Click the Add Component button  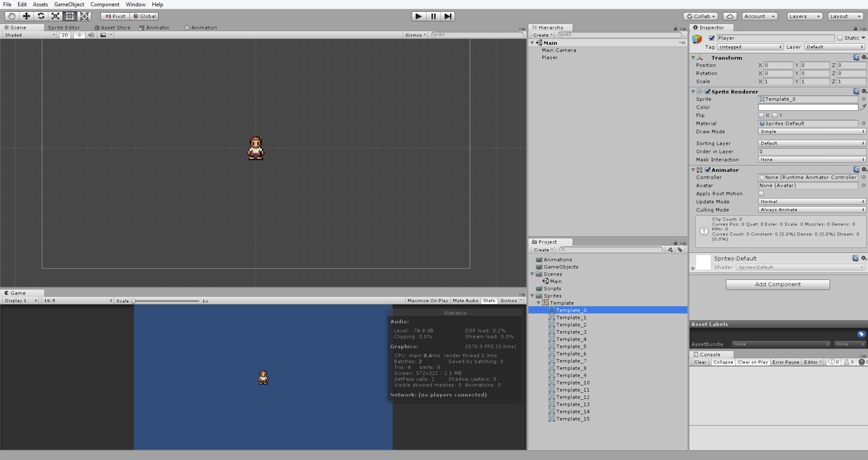click(778, 284)
